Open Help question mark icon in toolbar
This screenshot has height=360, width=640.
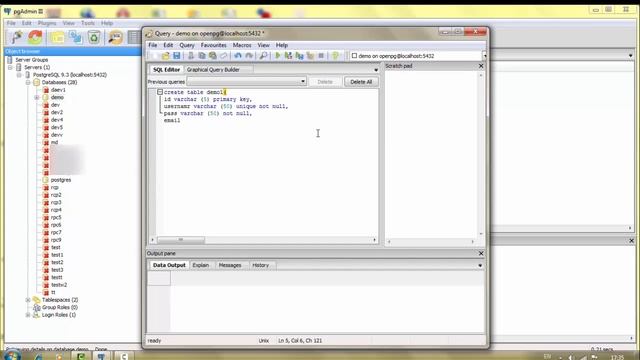coord(336,56)
